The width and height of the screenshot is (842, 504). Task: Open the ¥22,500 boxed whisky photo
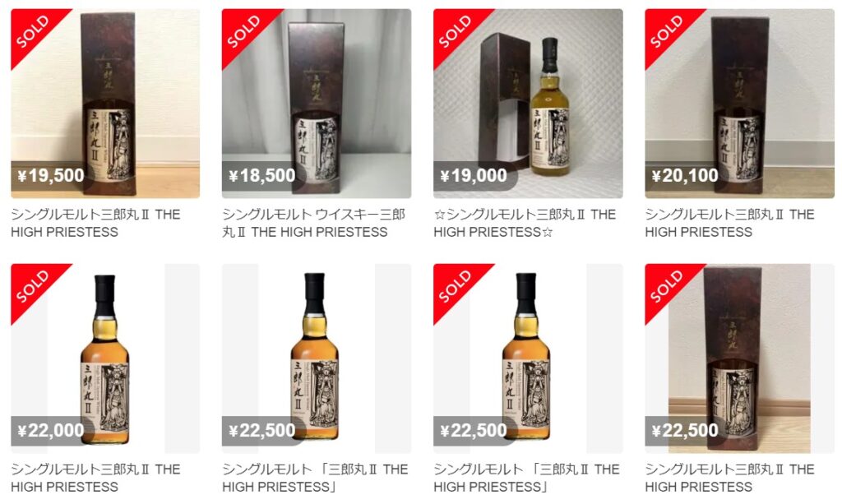pyautogui.click(x=739, y=358)
